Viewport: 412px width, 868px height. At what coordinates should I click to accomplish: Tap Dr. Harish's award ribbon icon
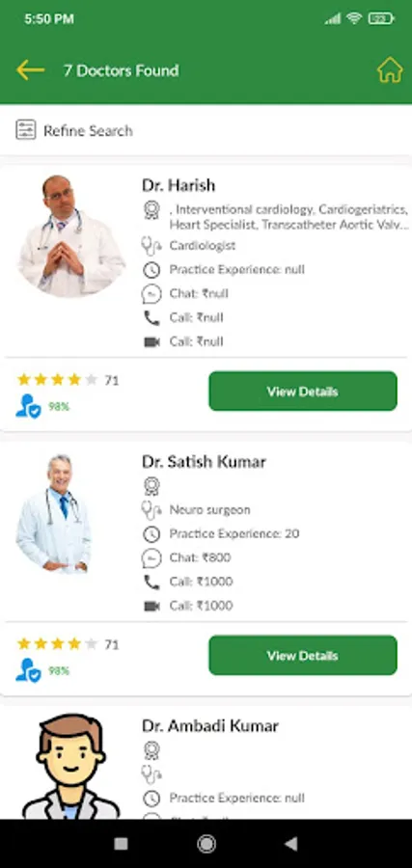(x=151, y=210)
